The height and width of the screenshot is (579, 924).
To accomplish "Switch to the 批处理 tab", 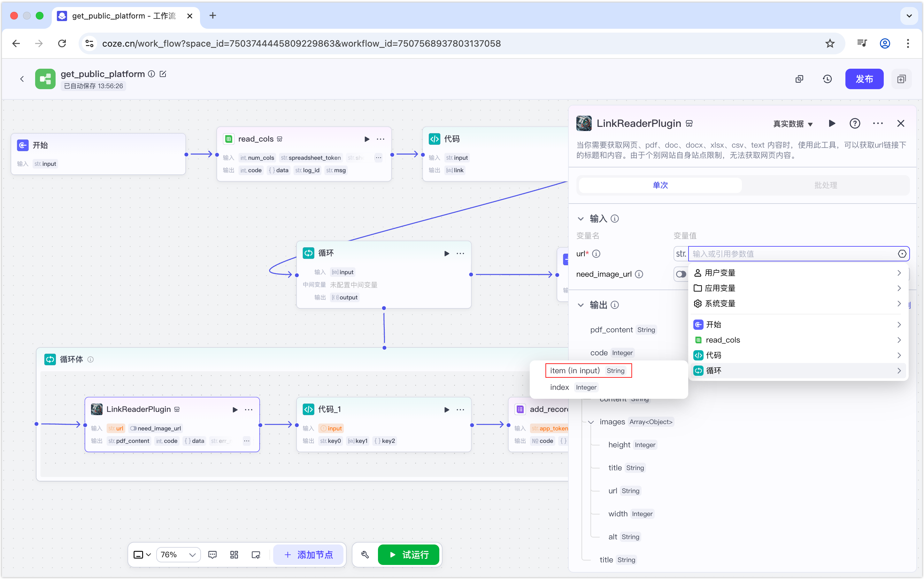I will [x=825, y=185].
